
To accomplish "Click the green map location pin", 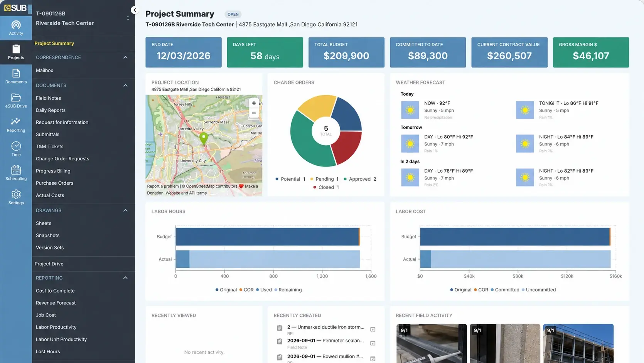I will click(204, 138).
